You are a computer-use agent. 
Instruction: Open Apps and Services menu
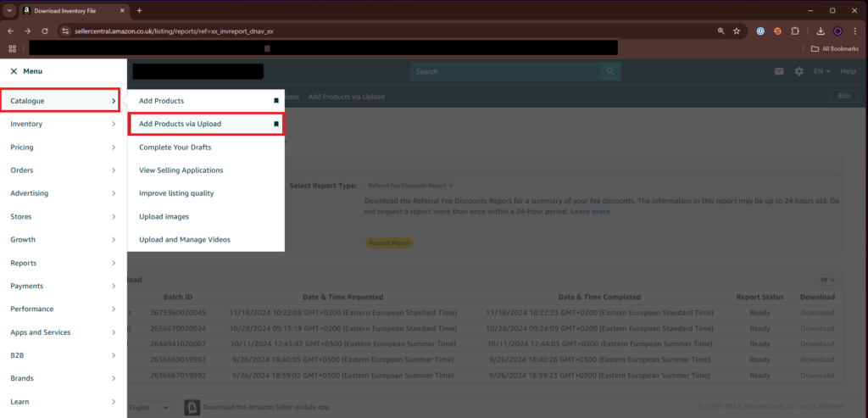coord(63,332)
